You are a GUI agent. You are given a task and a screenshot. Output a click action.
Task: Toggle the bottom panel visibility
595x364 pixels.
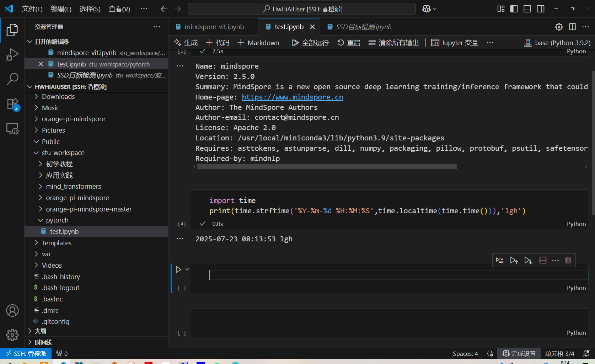click(527, 9)
